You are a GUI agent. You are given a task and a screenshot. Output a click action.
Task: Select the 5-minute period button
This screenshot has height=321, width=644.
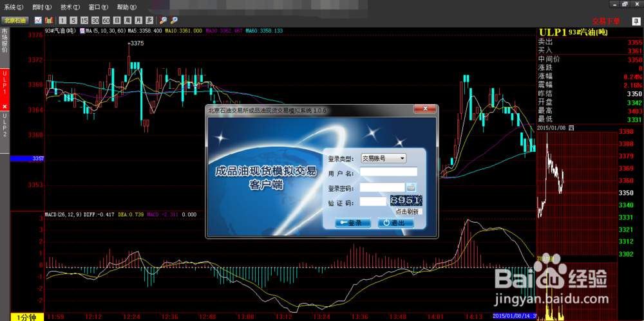pos(73,20)
